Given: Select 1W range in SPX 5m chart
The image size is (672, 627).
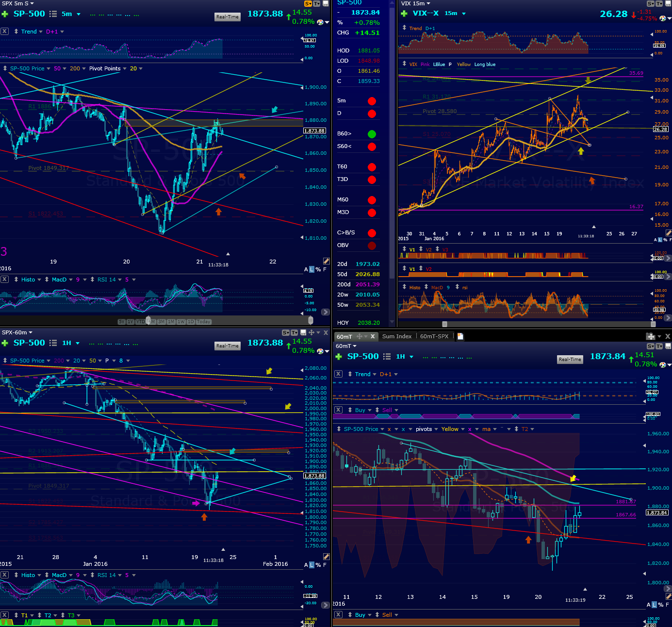Looking at the screenshot, I should (x=181, y=322).
